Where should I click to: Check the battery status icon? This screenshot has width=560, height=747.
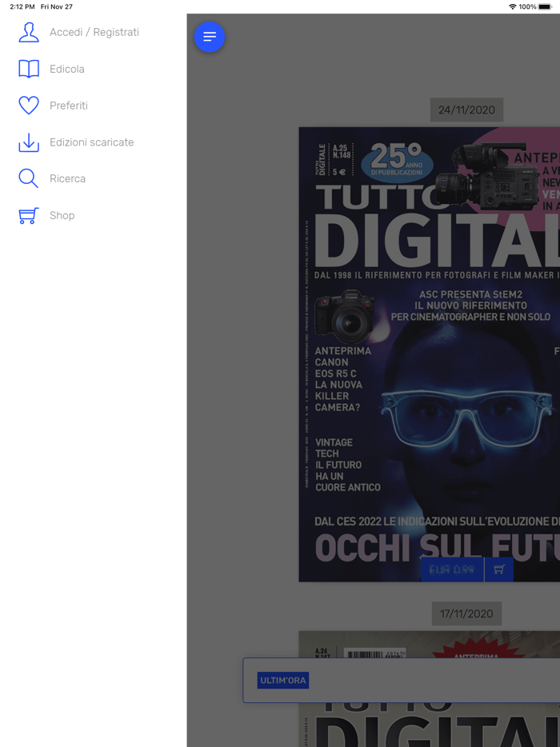[x=546, y=6]
